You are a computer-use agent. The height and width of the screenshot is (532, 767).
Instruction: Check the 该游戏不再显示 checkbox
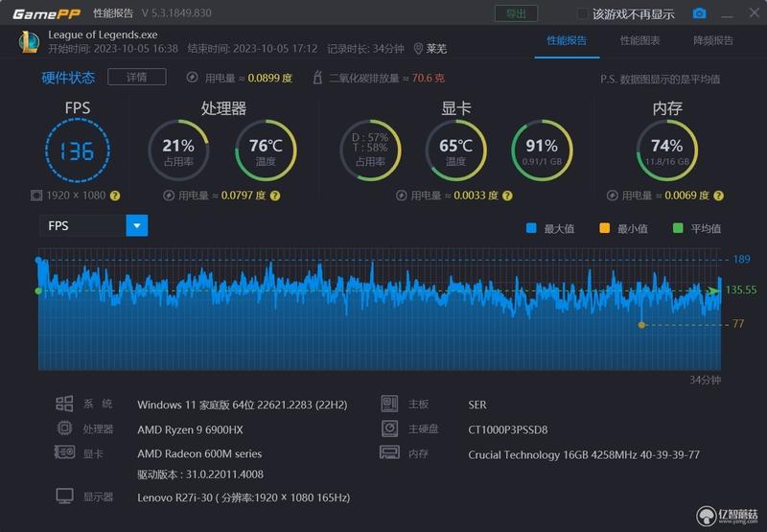[x=582, y=13]
